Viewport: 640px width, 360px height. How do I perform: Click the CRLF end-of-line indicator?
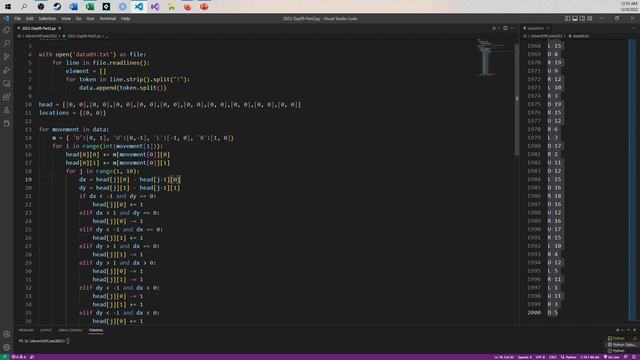[x=553, y=357]
